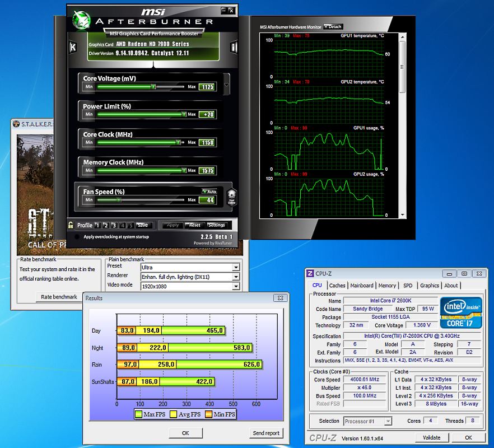Close the MSI Afterburner window
494x448 pixels.
click(x=231, y=11)
